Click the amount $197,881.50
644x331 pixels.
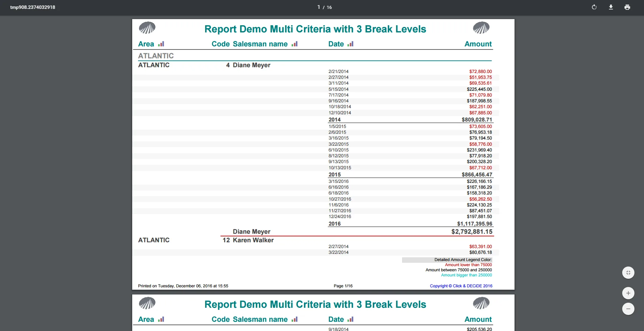(x=479, y=217)
